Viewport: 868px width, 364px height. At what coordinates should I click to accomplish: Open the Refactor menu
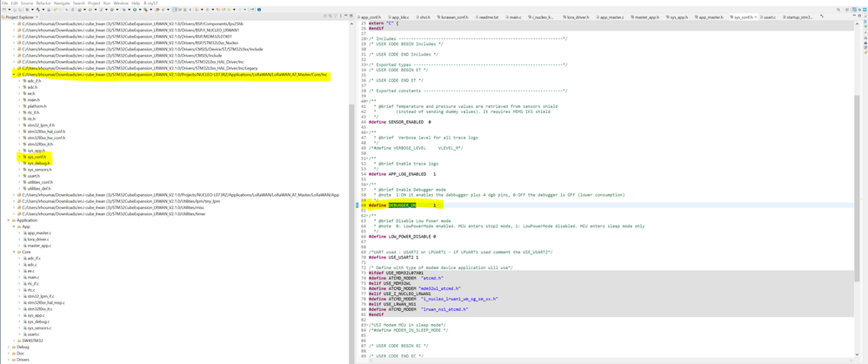(x=43, y=3)
